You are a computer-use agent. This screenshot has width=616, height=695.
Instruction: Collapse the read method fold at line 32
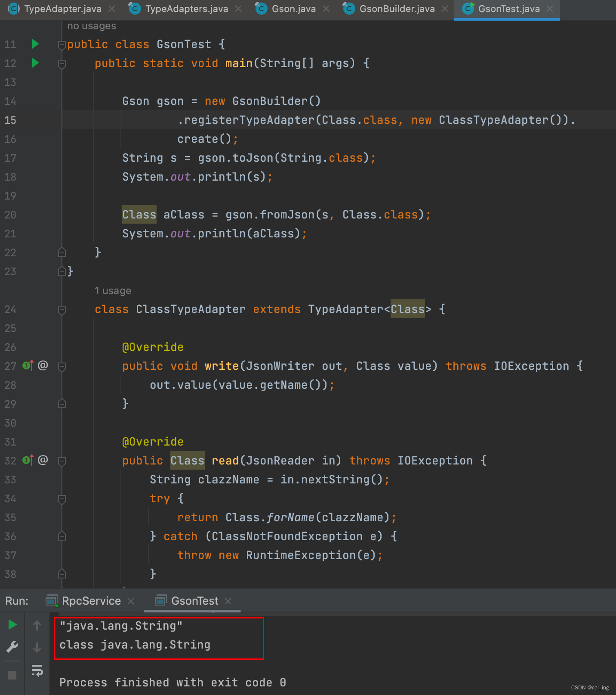tap(62, 461)
